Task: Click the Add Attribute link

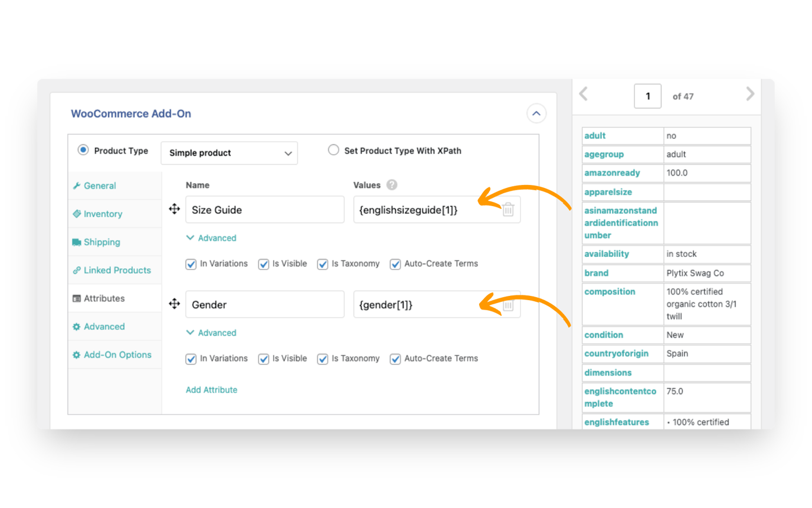Action: [211, 390]
